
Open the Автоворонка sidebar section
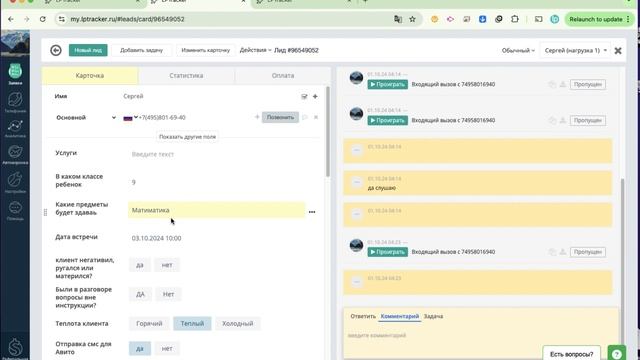click(15, 155)
